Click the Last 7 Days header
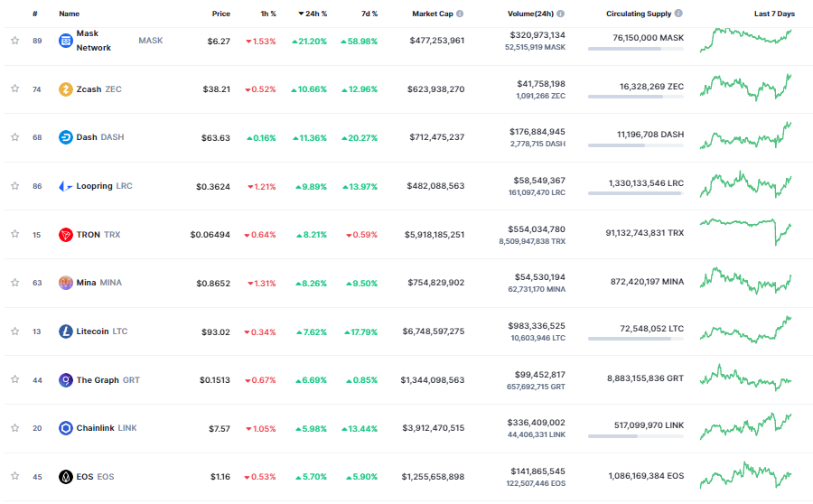This screenshot has height=504, width=813. pos(774,14)
